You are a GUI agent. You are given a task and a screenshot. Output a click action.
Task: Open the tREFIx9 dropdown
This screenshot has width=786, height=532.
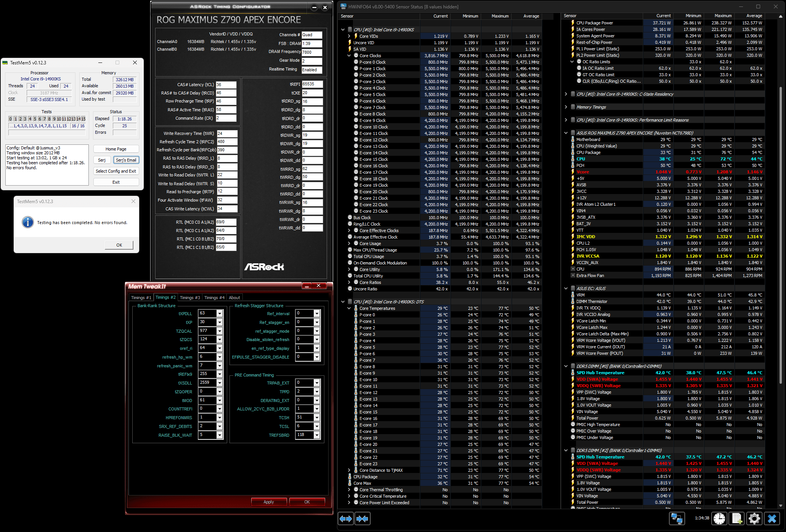click(220, 374)
